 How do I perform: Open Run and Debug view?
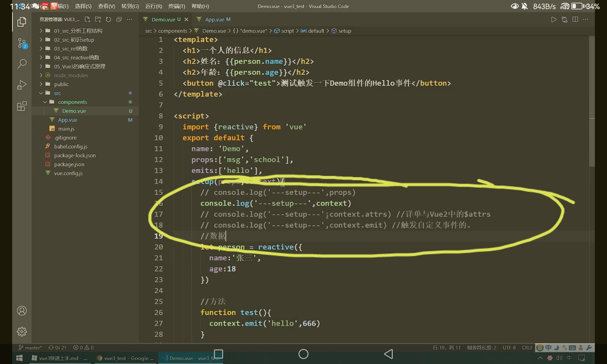tap(22, 85)
